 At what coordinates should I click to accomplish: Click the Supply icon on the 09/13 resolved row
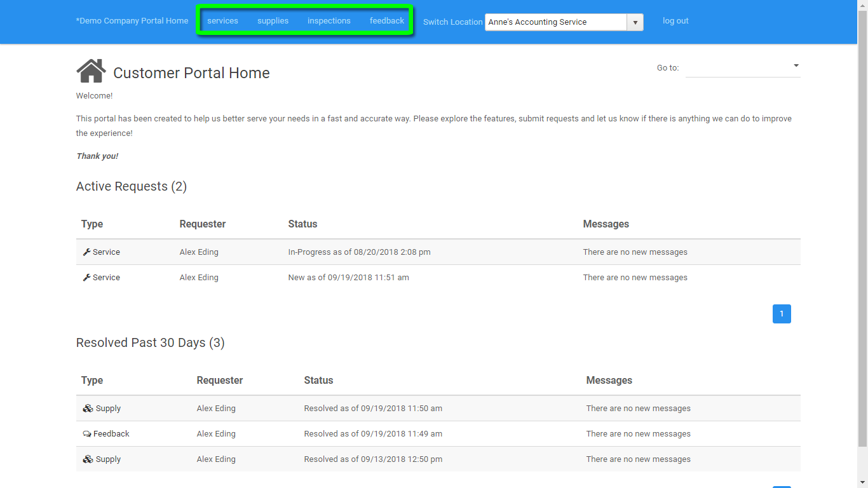[x=88, y=459]
